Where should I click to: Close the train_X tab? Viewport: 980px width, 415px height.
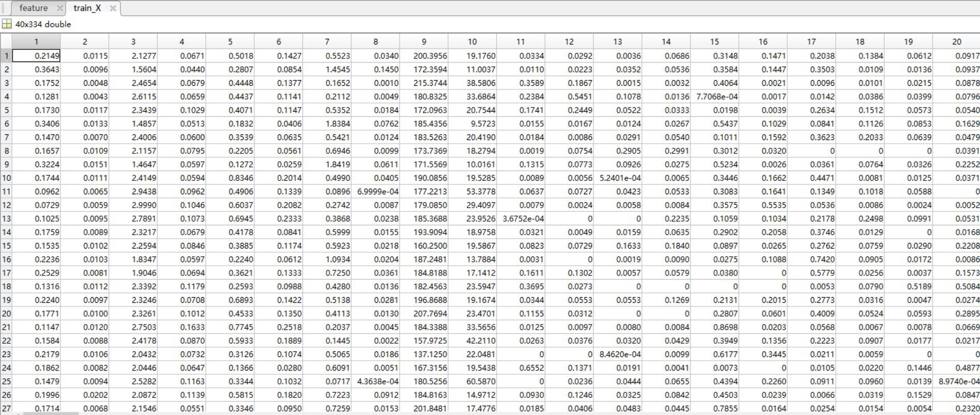click(x=113, y=8)
